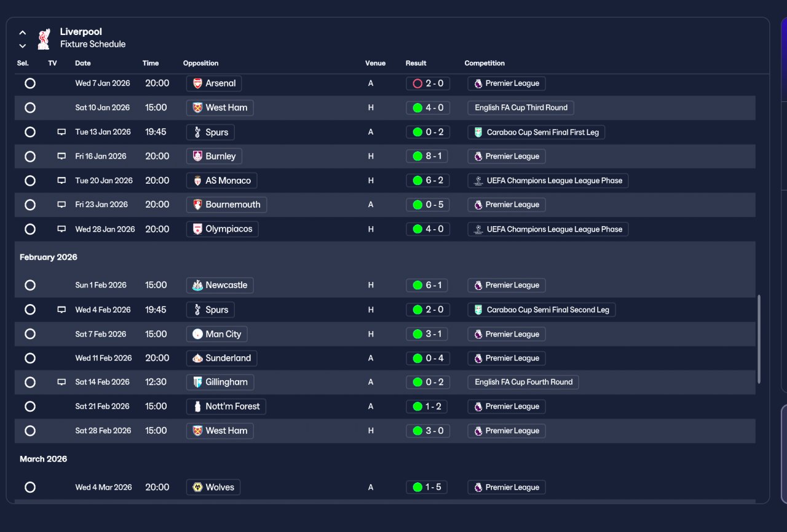787x532 pixels.
Task: Open English FA Cup Third Round competition
Action: [521, 108]
